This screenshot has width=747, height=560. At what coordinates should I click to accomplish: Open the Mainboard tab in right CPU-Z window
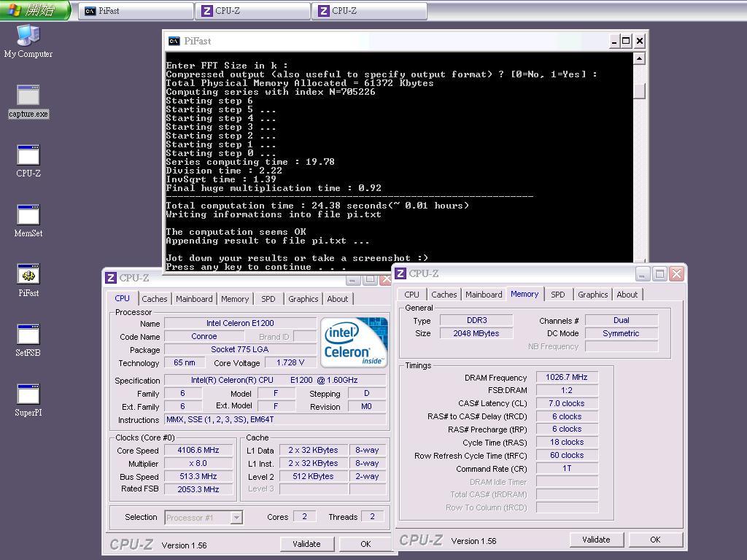pyautogui.click(x=484, y=295)
